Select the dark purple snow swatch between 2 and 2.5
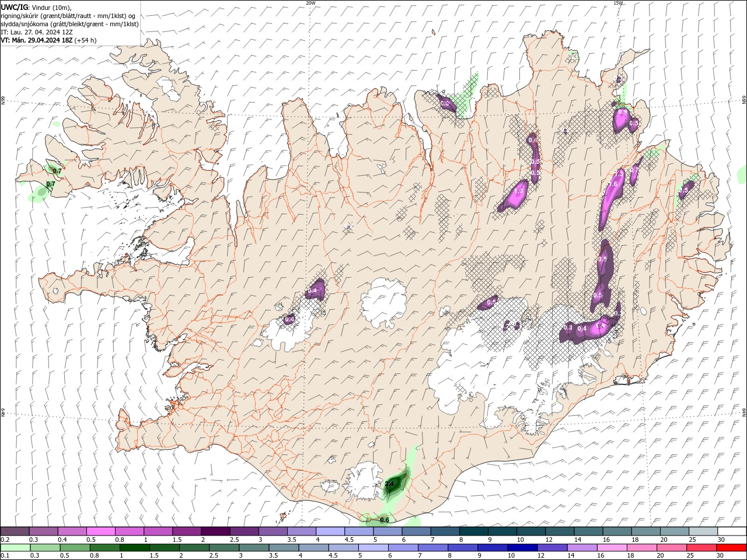The height and width of the screenshot is (560, 747). (215, 531)
